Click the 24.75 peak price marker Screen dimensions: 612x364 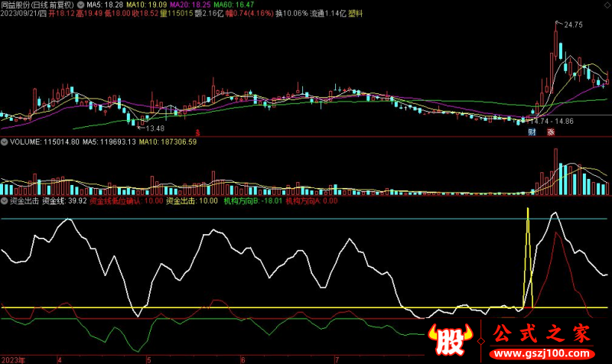pyautogui.click(x=573, y=25)
